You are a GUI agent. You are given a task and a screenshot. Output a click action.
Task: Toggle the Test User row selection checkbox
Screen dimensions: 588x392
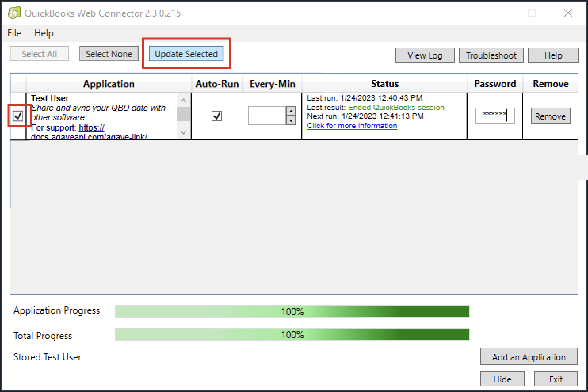point(18,116)
